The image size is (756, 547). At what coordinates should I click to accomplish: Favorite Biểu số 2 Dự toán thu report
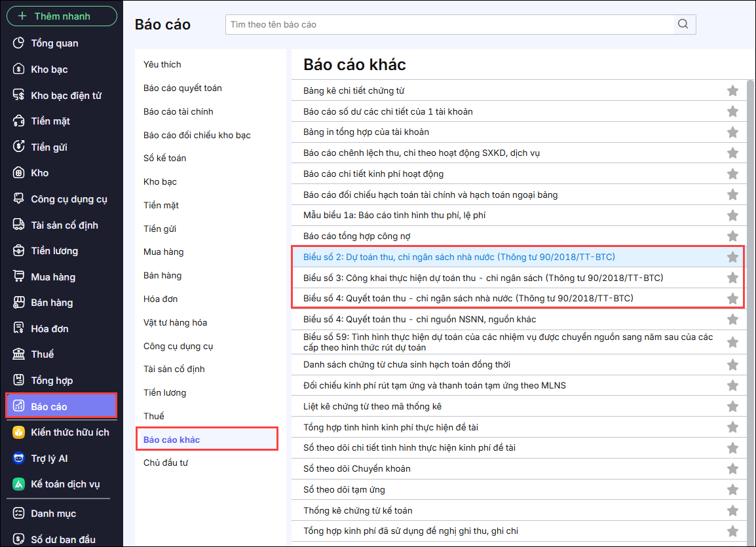coord(732,257)
